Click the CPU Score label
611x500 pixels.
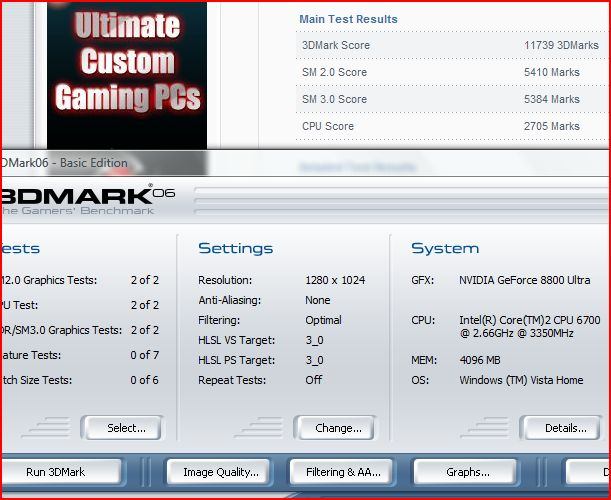(x=328, y=126)
